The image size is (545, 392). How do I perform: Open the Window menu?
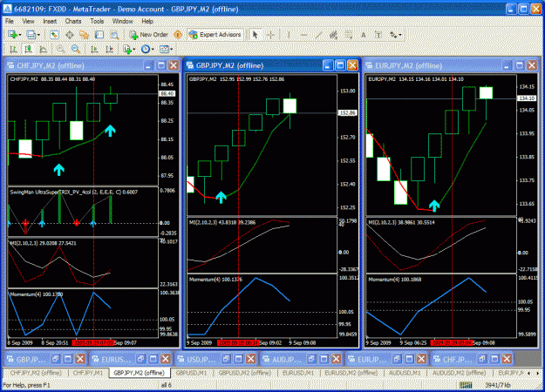tap(122, 21)
